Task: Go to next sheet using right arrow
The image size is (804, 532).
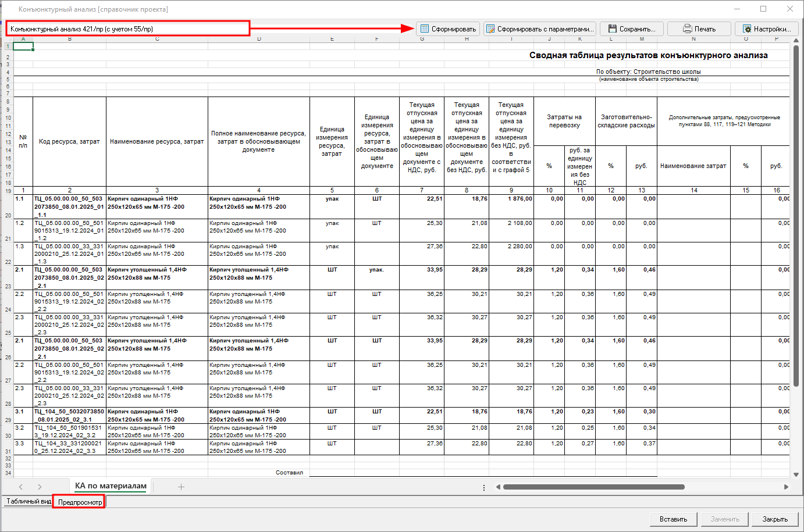Action: 40,487
